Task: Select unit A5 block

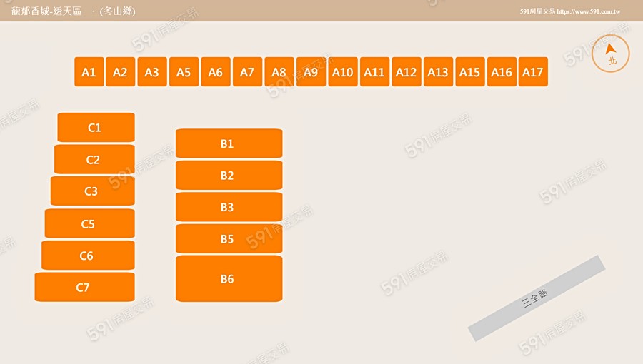Action: point(184,72)
